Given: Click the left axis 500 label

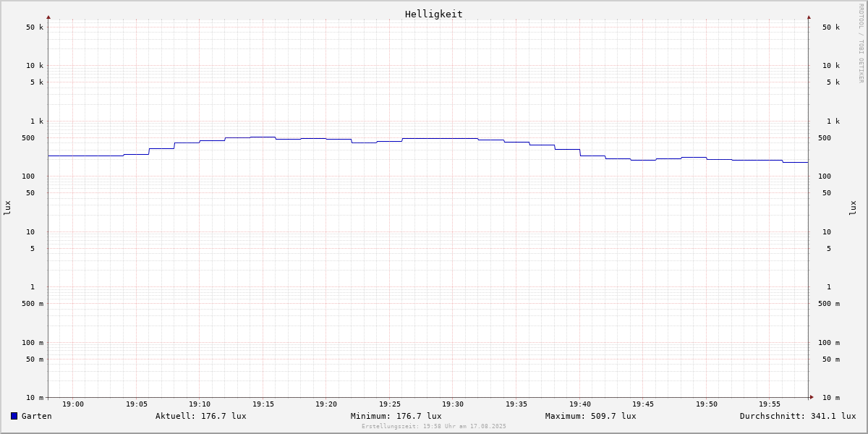Looking at the screenshot, I should (x=28, y=138).
